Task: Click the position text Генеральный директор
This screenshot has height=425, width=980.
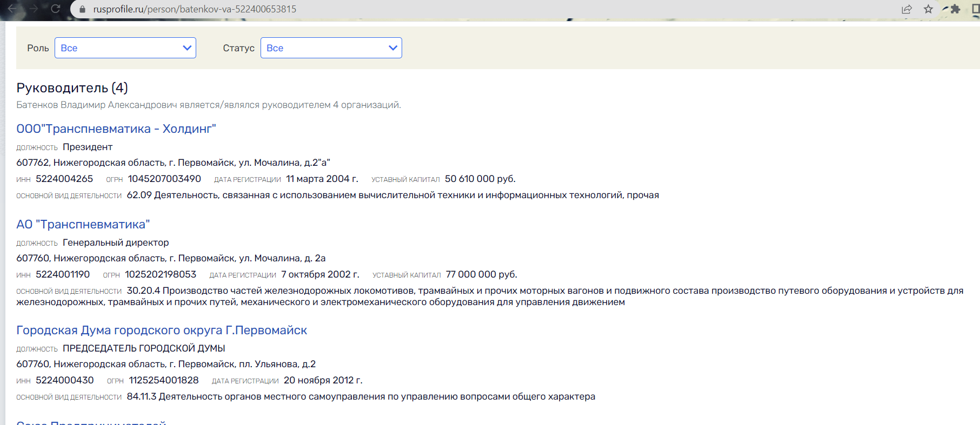Action: (x=116, y=242)
